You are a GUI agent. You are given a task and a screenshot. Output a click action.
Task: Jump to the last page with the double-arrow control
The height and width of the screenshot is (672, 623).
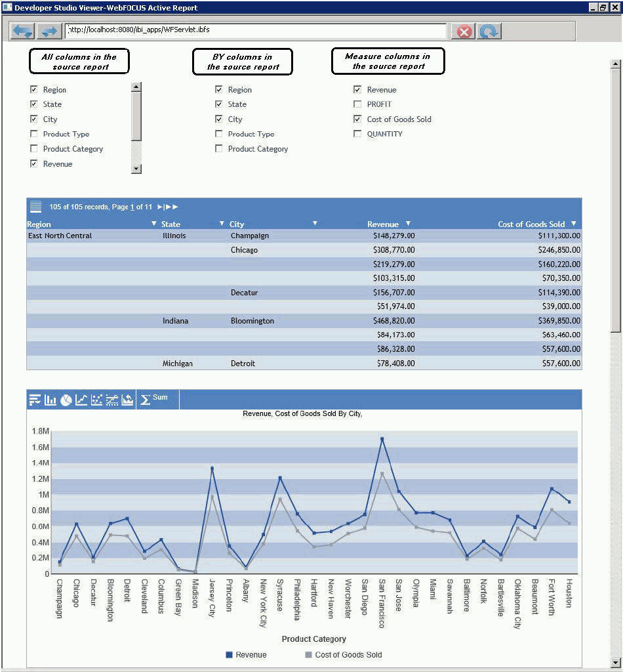[172, 207]
